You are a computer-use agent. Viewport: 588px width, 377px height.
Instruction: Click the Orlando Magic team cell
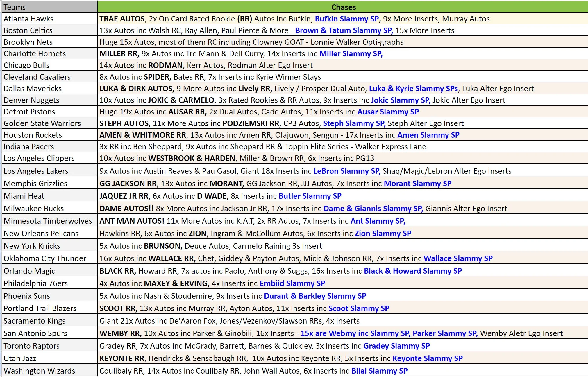(49, 270)
